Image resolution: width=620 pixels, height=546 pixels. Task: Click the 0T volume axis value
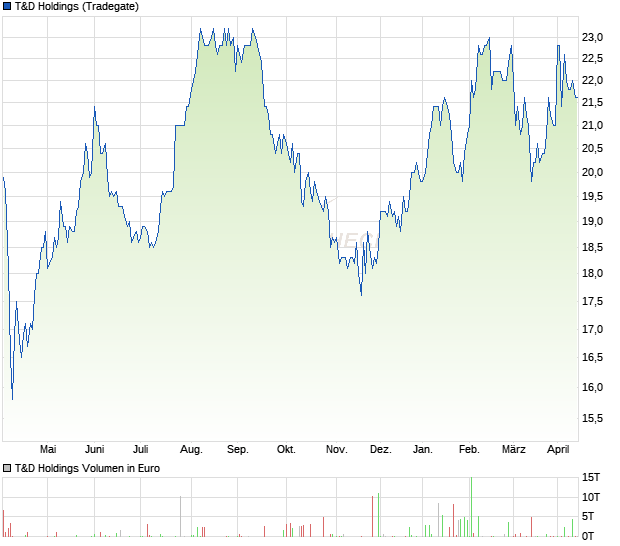coord(588,536)
